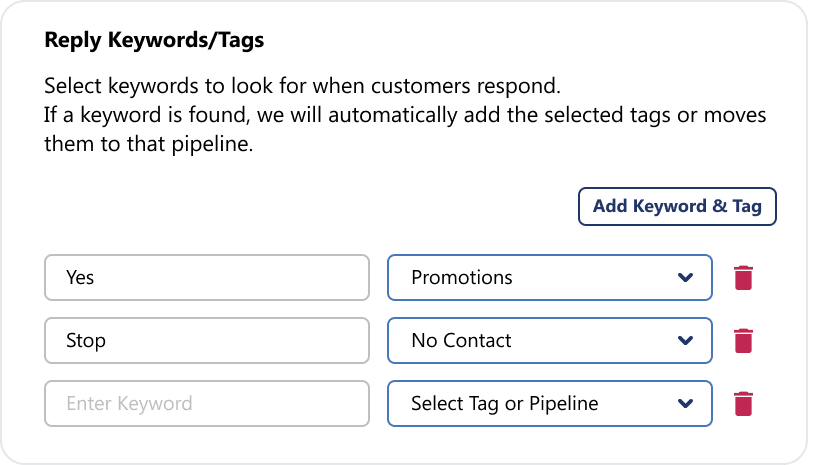
Task: Click the empty Enter Keyword field
Action: tap(207, 404)
